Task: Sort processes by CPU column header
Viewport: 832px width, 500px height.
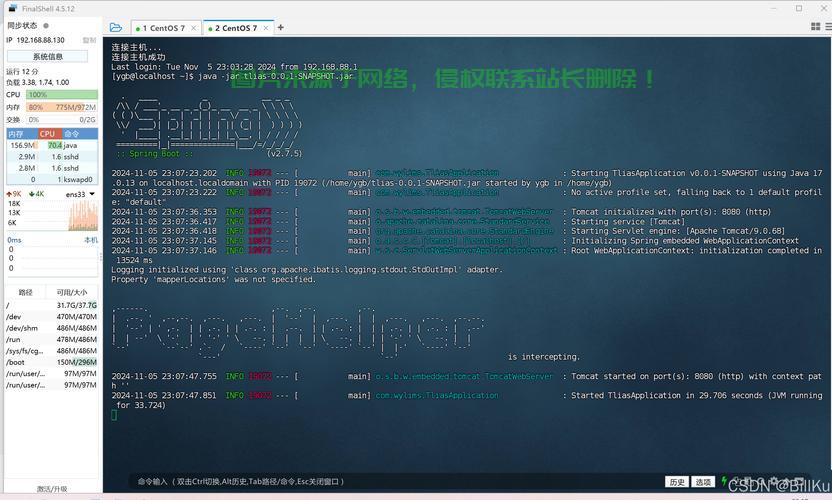Action: point(49,134)
